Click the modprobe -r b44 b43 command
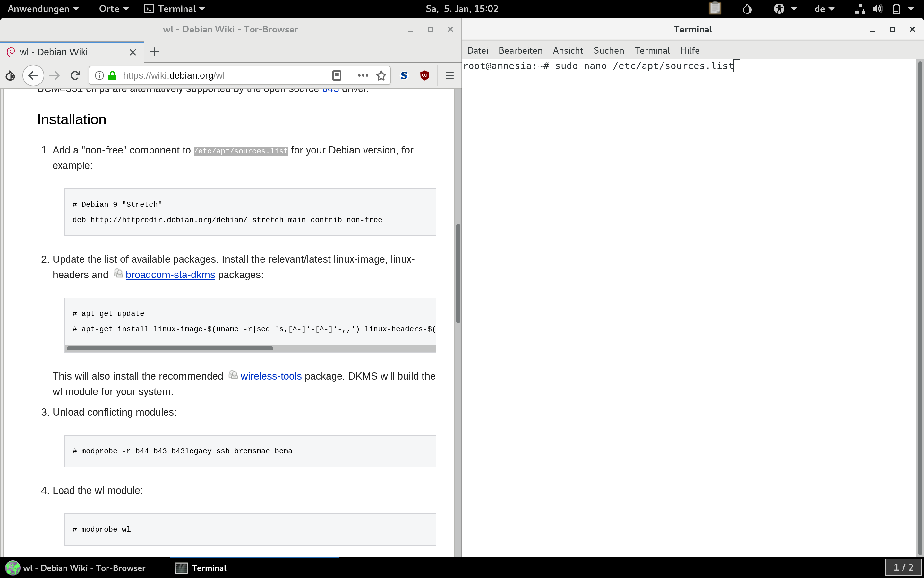Image resolution: width=924 pixels, height=578 pixels. tap(183, 451)
